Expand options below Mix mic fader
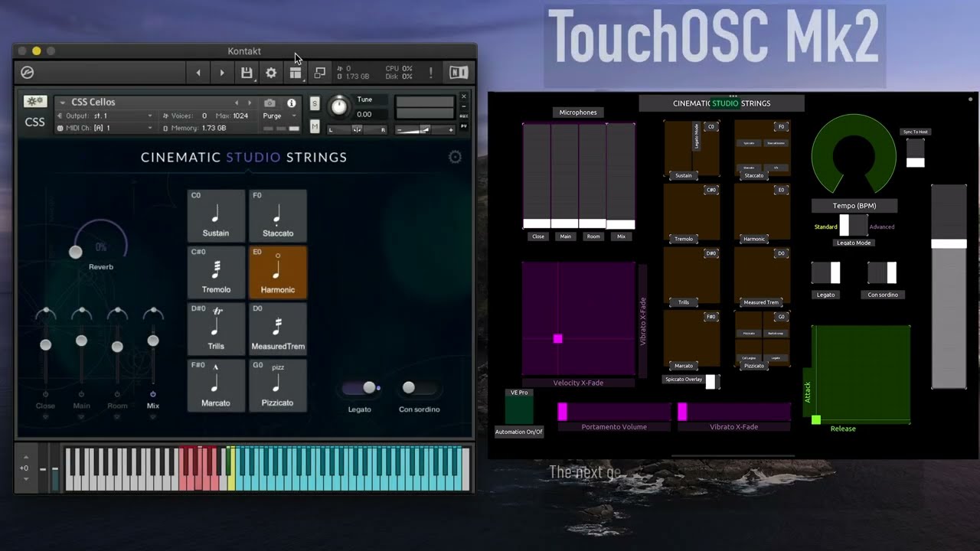The height and width of the screenshot is (551, 980). point(153,417)
